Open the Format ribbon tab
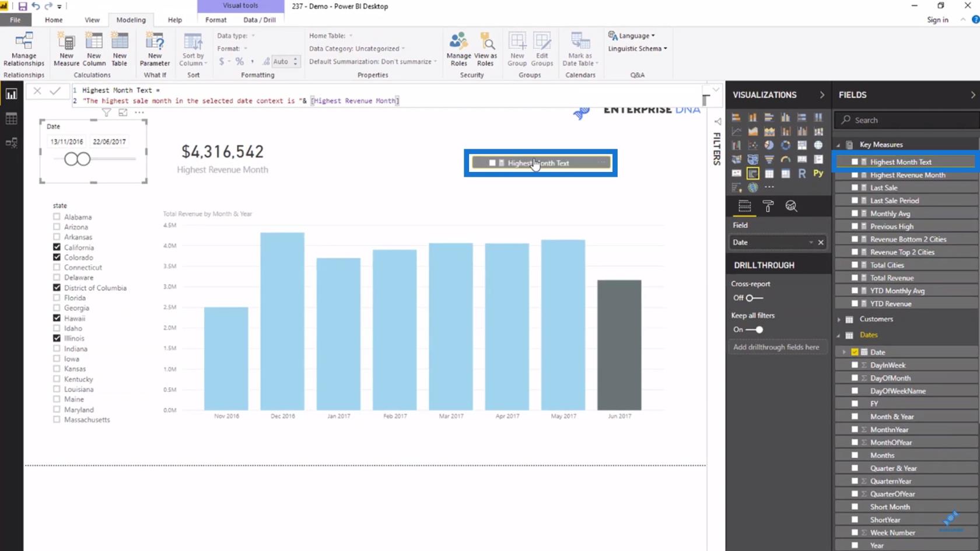 216,20
